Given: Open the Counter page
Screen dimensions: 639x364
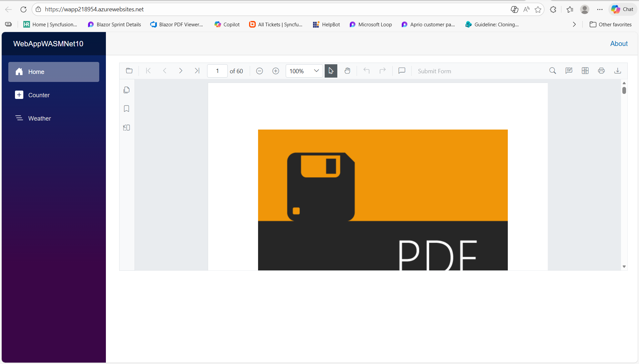Looking at the screenshot, I should pyautogui.click(x=54, y=95).
